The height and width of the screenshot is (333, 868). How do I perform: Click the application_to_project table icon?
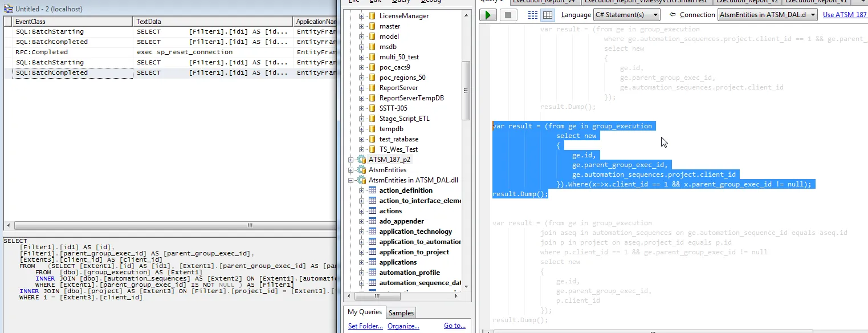[x=372, y=252]
